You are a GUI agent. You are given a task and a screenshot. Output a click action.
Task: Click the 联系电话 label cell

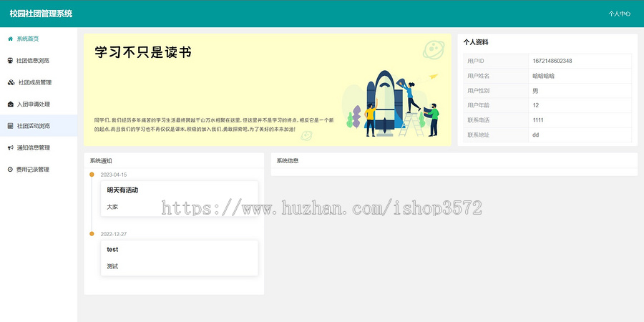pos(496,120)
